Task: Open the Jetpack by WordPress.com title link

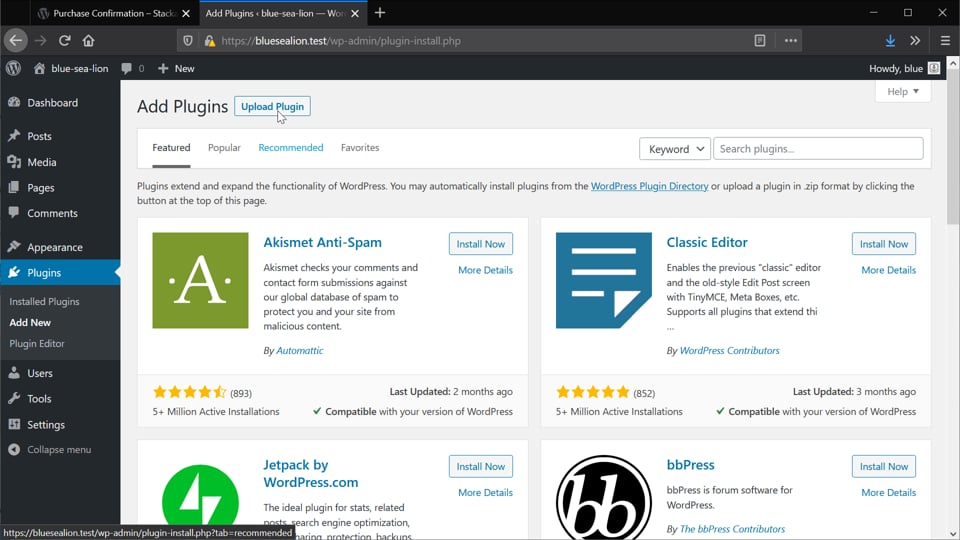Action: click(310, 473)
